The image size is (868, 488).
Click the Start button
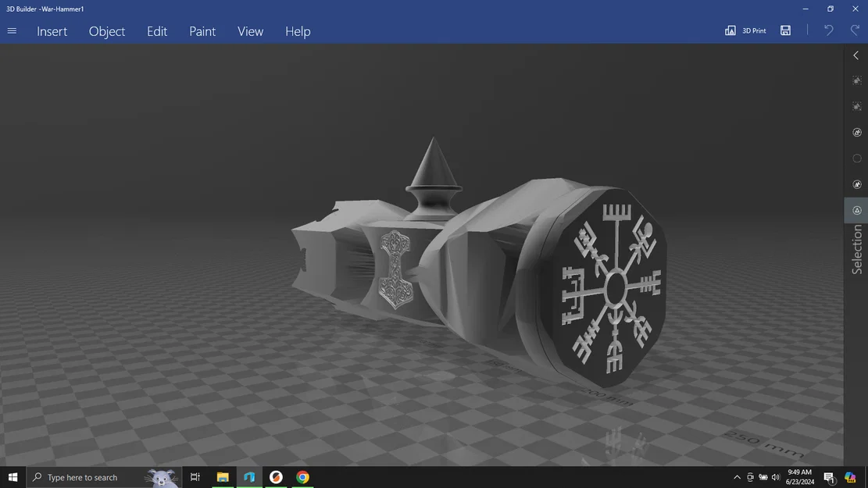[x=12, y=476]
